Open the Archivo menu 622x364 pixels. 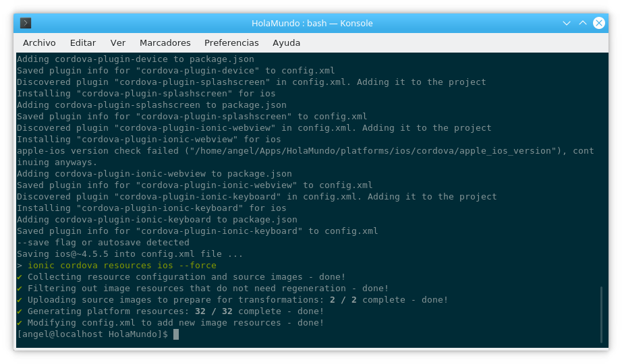[x=39, y=42]
